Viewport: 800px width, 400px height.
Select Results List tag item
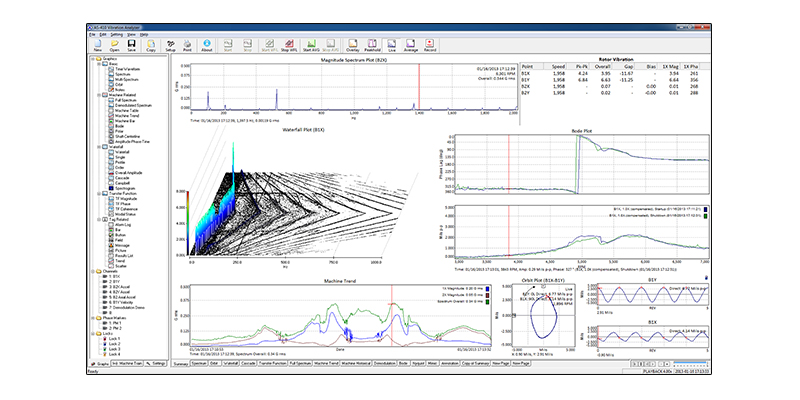125,256
